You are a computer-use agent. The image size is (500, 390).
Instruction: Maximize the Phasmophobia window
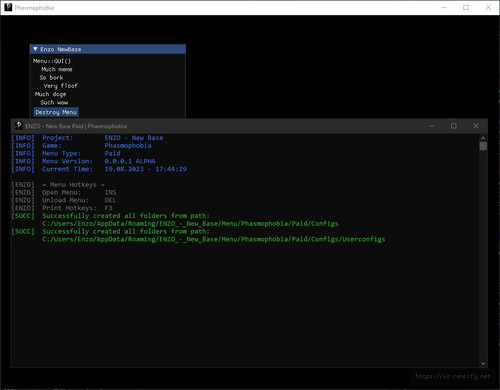click(466, 7)
